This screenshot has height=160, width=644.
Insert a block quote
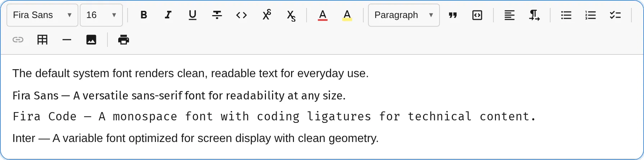tap(453, 15)
